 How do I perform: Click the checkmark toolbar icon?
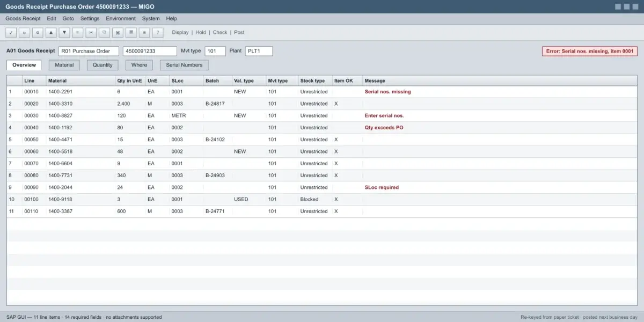[11, 32]
